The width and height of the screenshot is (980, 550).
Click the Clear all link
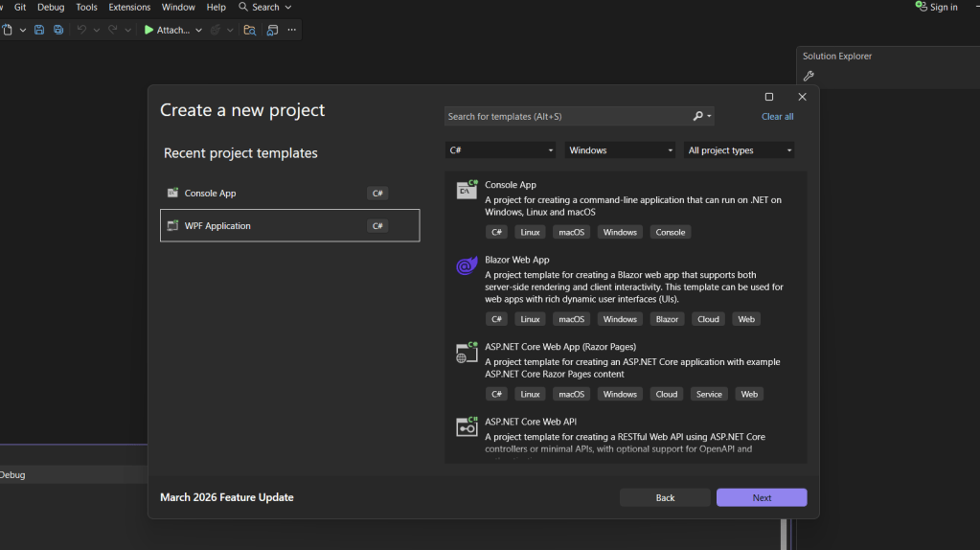point(777,117)
